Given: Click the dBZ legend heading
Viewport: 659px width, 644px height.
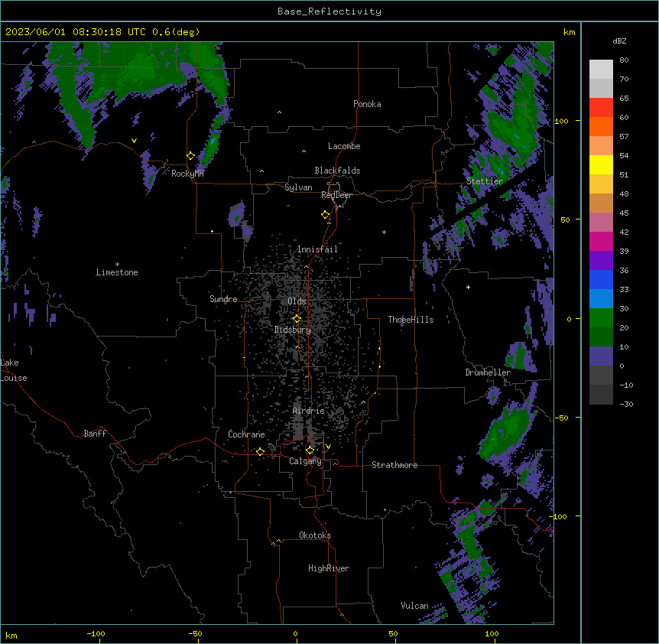Looking at the screenshot, I should tap(619, 41).
